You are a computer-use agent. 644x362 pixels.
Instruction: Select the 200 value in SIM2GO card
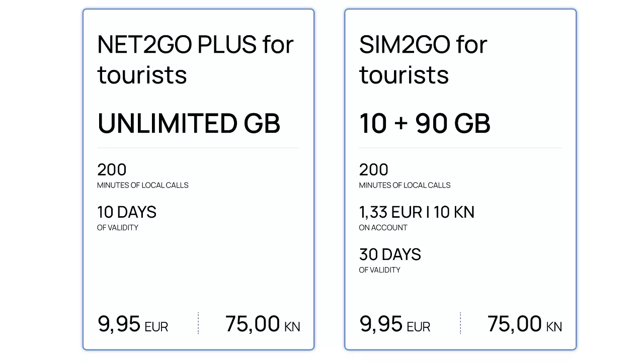click(x=374, y=170)
